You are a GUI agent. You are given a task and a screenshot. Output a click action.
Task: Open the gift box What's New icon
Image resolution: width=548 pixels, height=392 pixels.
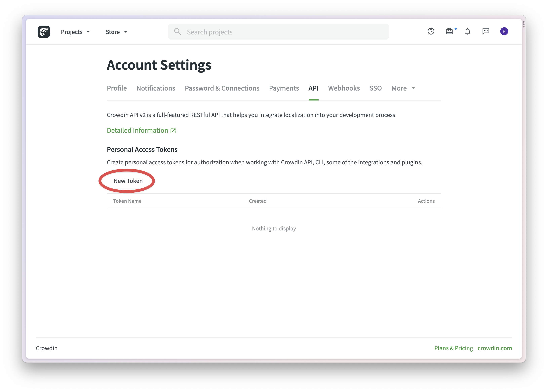[x=449, y=31]
